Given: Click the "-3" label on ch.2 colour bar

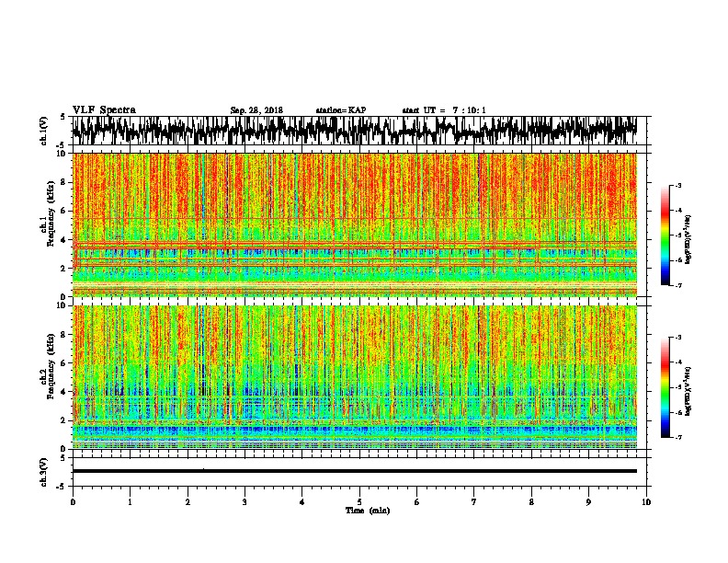Looking at the screenshot, I should (x=677, y=338).
